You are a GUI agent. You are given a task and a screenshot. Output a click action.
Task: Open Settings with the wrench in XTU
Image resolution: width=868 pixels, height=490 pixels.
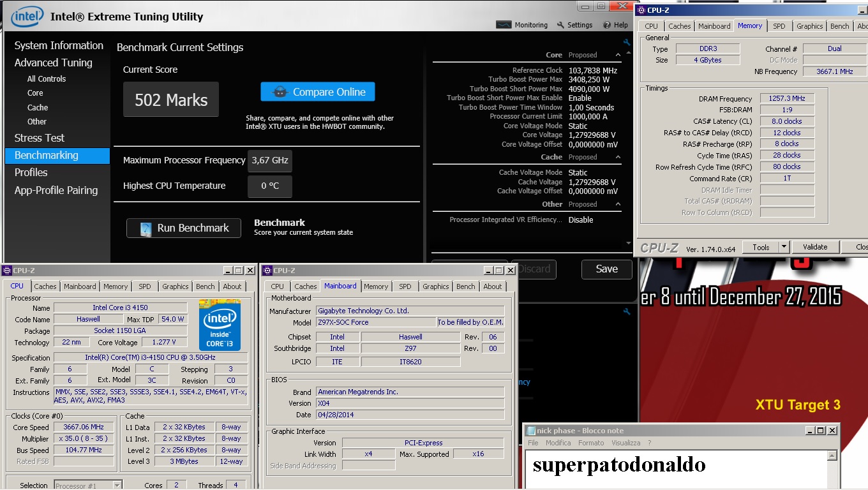574,25
